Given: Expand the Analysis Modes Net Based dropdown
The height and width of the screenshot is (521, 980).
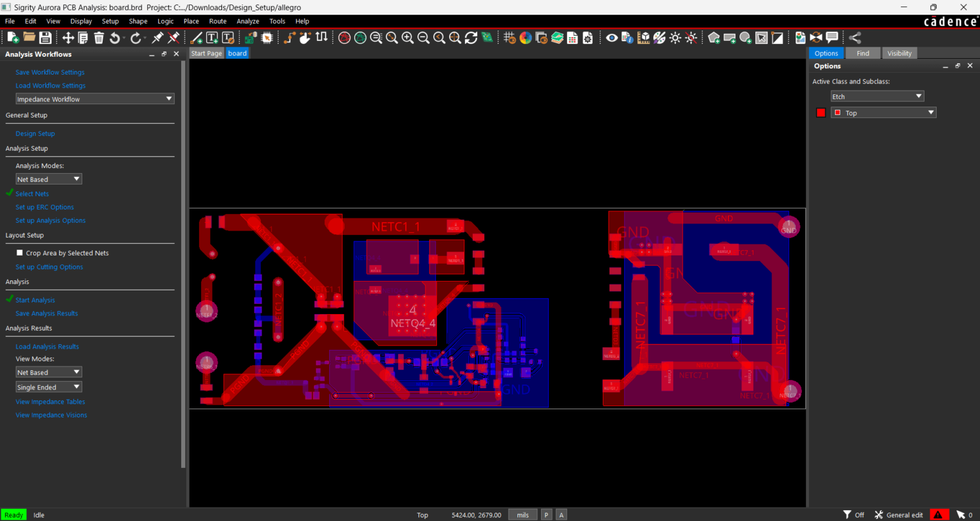Looking at the screenshot, I should 48,179.
